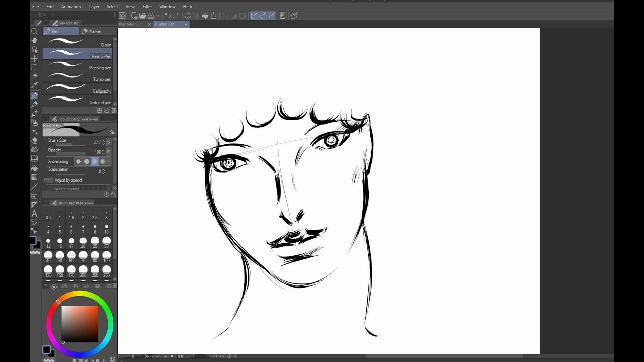Adjust Stabilization stepper arrows

click(103, 171)
